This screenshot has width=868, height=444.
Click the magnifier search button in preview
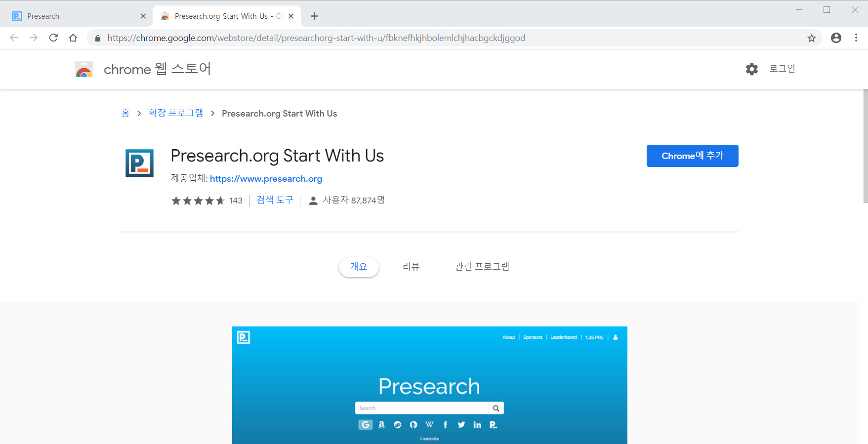pyautogui.click(x=496, y=408)
